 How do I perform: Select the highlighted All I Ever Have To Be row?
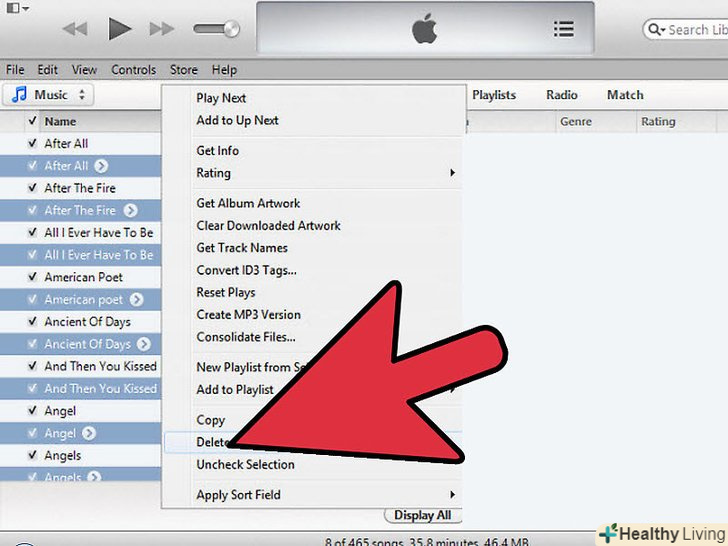[81, 254]
